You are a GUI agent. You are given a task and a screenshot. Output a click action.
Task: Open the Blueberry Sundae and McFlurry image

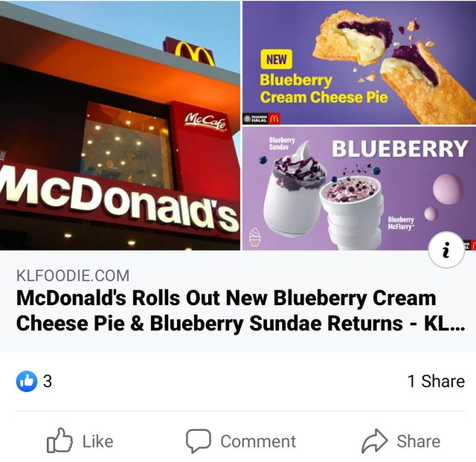(359, 189)
